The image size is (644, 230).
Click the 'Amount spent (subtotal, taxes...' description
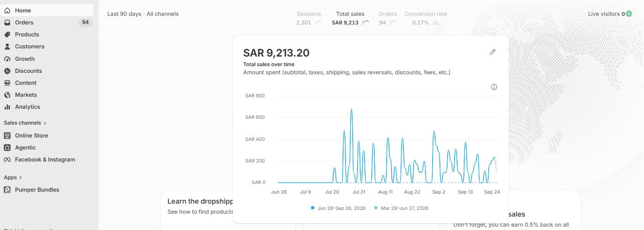point(347,72)
